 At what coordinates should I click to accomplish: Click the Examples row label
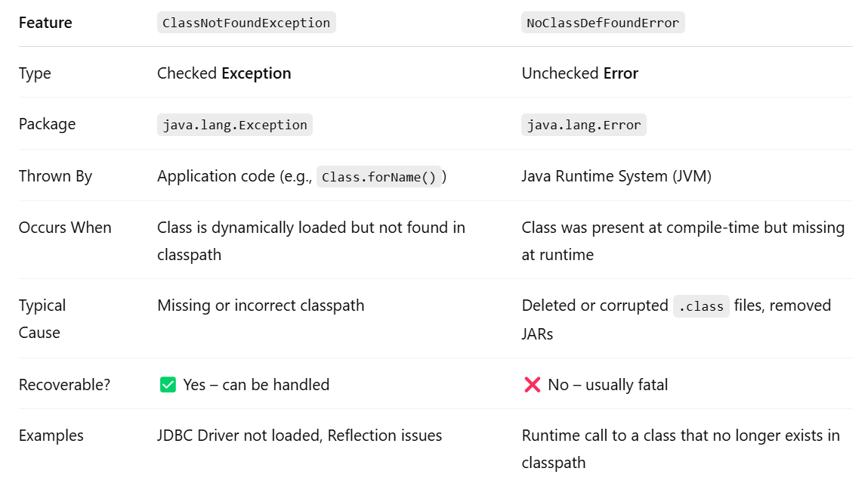pyautogui.click(x=51, y=436)
